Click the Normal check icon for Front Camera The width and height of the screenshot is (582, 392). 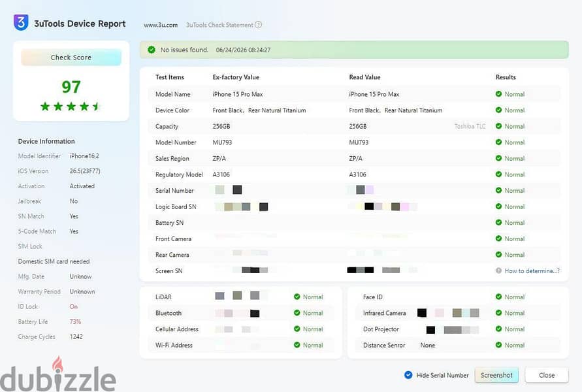coord(498,238)
